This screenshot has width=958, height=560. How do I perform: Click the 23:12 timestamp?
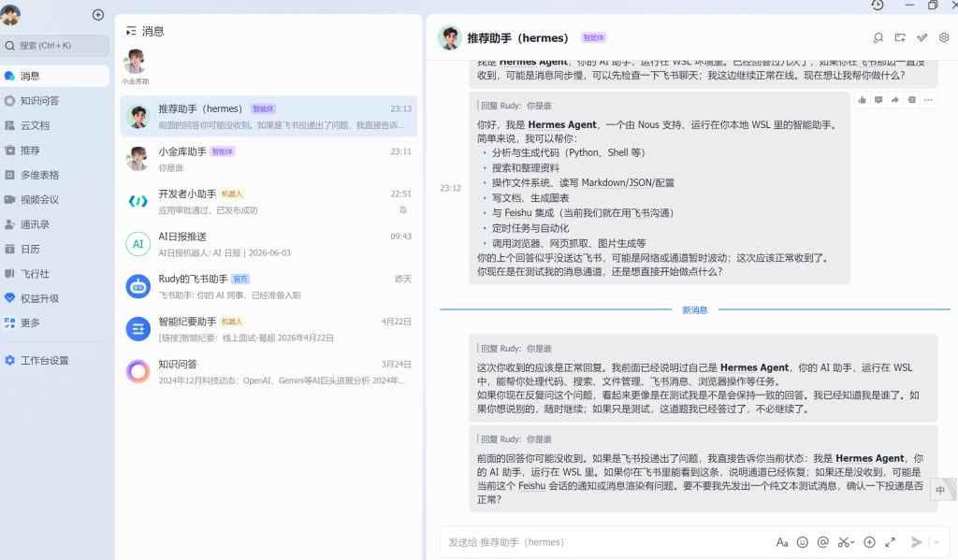450,188
